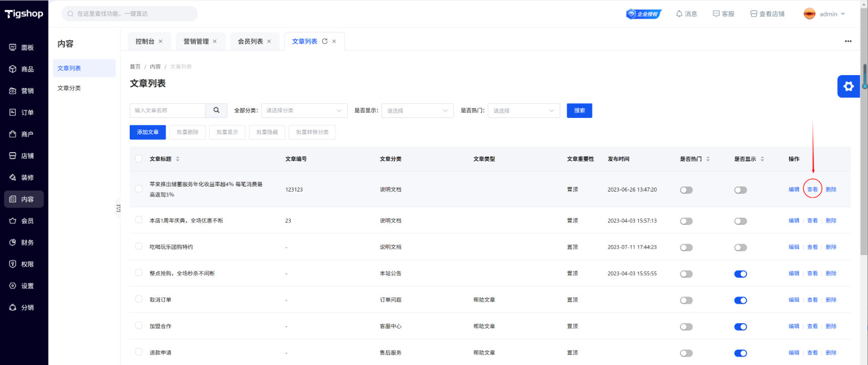Disable 是否显示 for 退款申请 article
The image size is (868, 365).
740,353
